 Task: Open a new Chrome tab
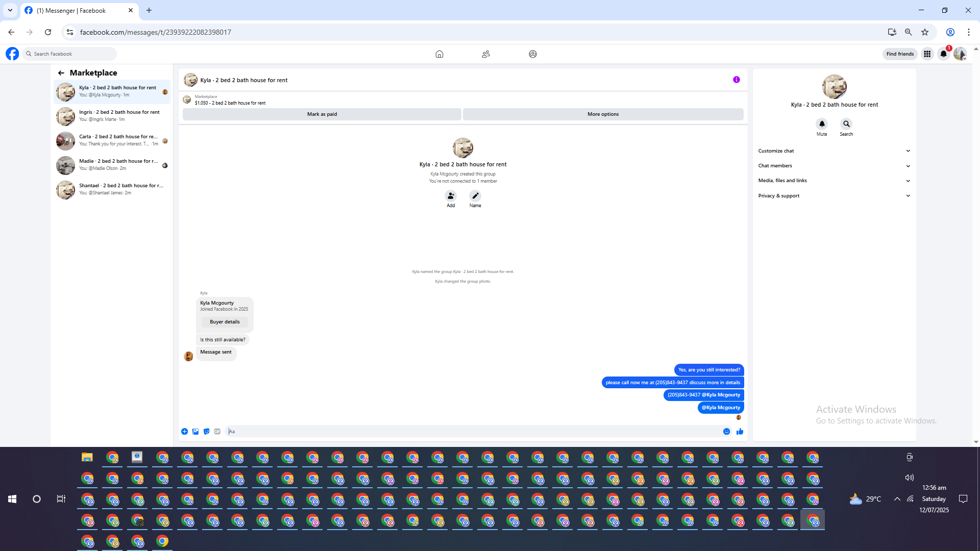point(149,10)
